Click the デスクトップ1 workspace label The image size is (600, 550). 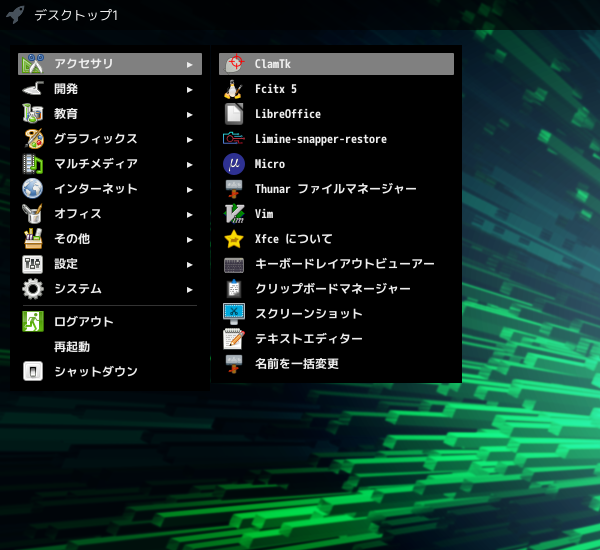76,15
